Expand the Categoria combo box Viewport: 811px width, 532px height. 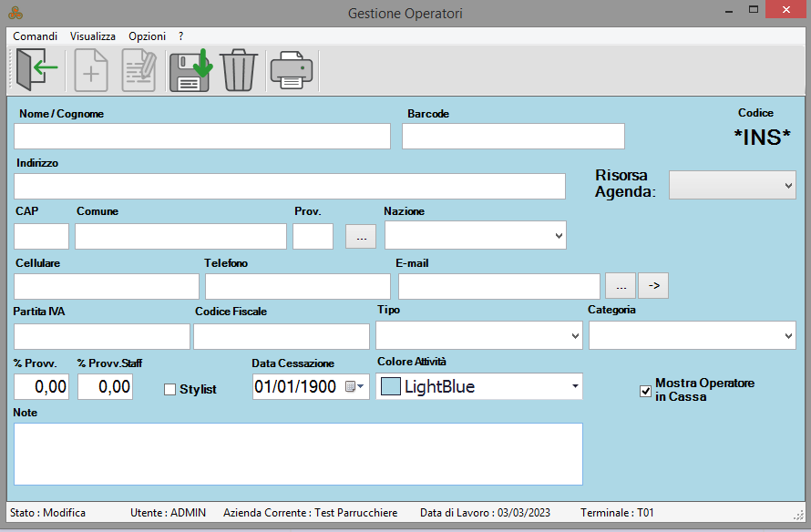click(788, 336)
